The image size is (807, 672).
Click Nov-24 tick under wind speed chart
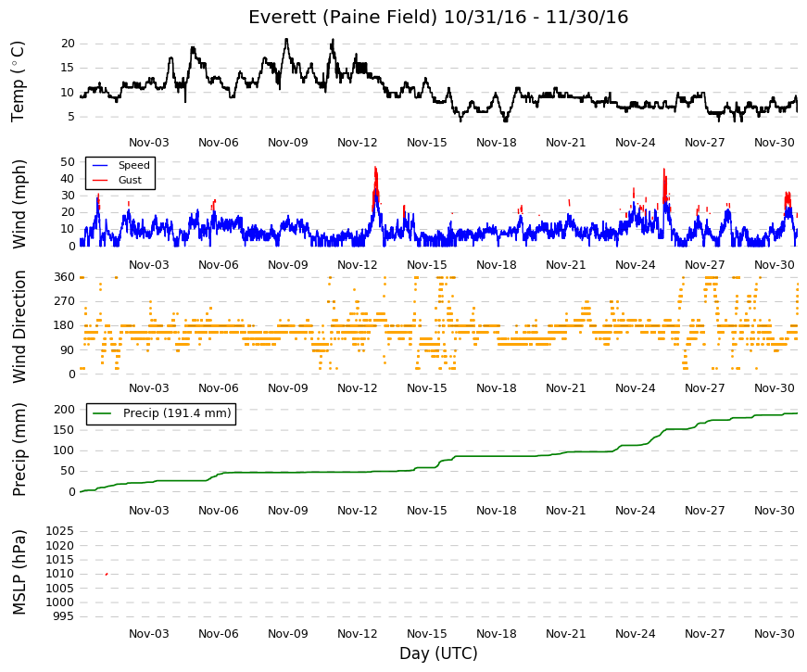635,265
